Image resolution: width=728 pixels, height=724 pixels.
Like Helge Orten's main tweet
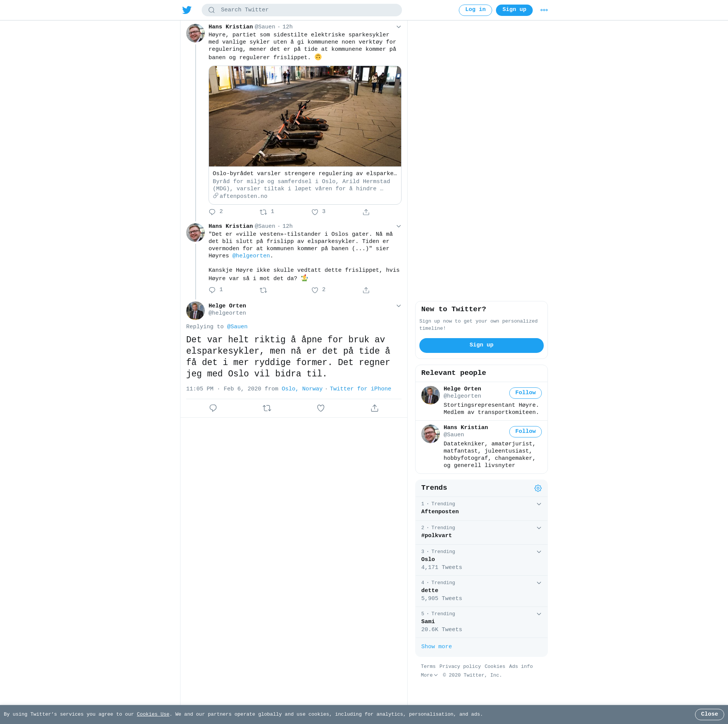[321, 408]
